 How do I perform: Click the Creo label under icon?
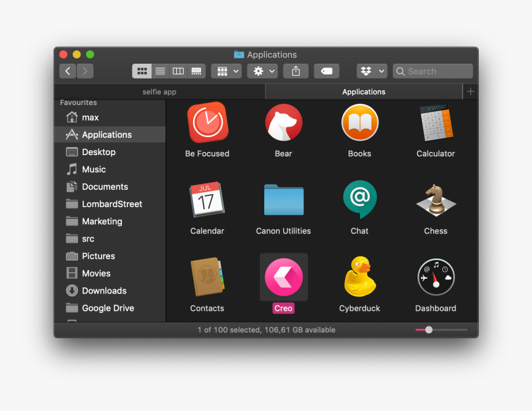pos(283,308)
